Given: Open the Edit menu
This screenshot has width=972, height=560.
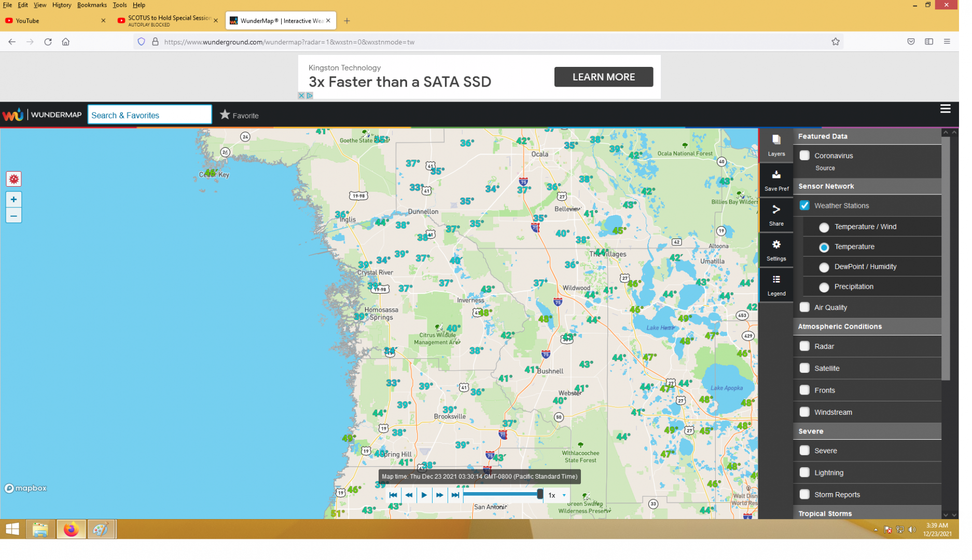Looking at the screenshot, I should [x=23, y=5].
